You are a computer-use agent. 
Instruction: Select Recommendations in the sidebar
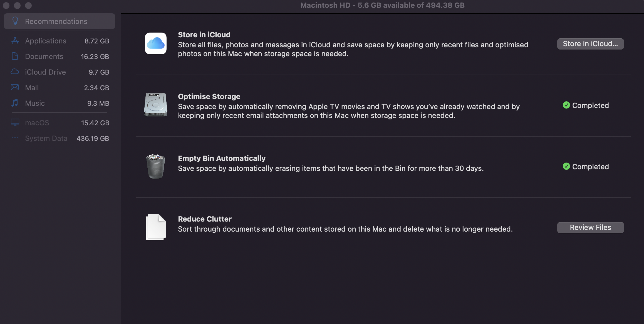pyautogui.click(x=56, y=21)
